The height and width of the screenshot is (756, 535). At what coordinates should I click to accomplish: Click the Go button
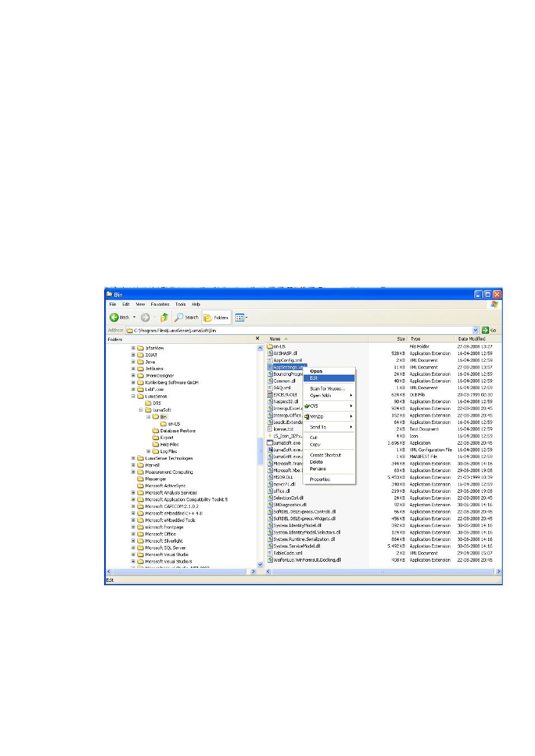click(x=489, y=330)
